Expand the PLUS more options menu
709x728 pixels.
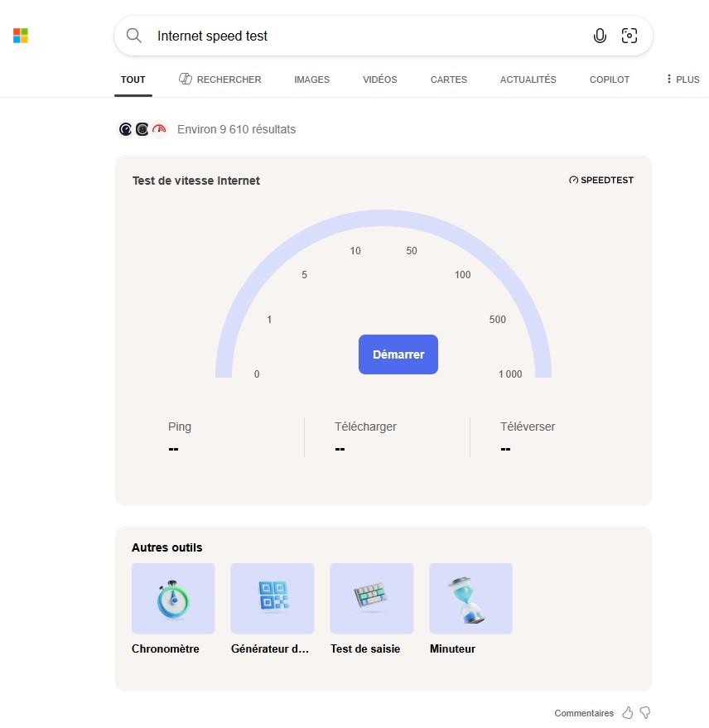(x=682, y=80)
